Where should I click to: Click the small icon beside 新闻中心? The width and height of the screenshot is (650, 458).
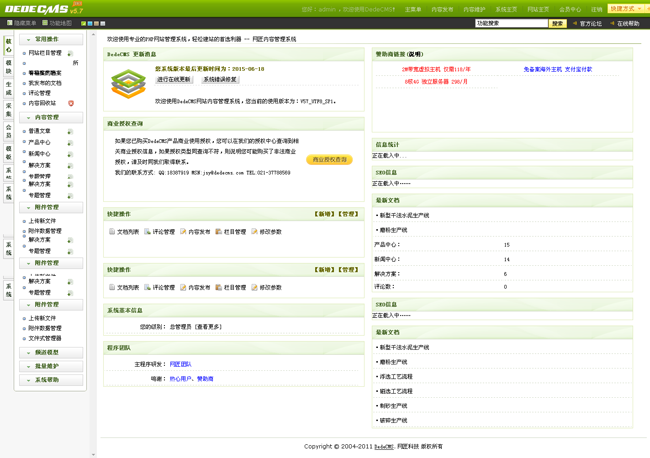(x=70, y=154)
